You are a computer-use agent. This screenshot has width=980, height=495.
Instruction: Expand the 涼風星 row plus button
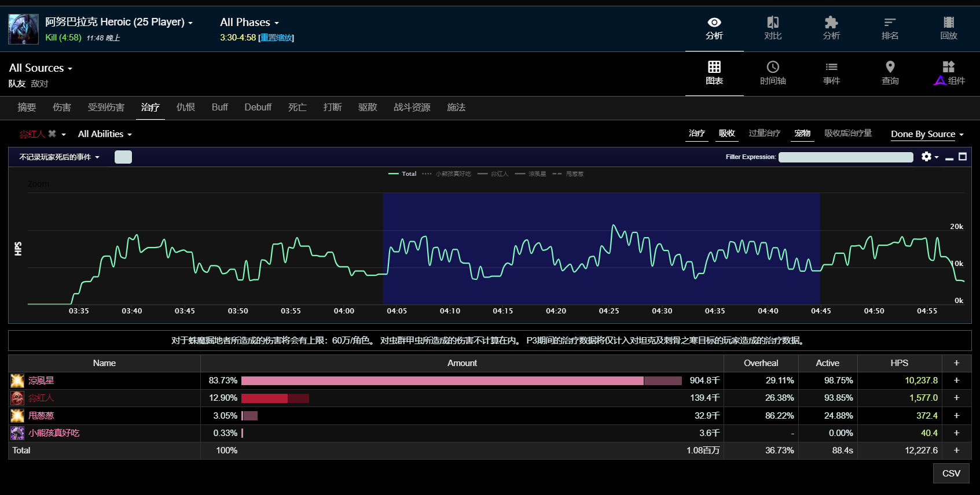click(x=956, y=381)
